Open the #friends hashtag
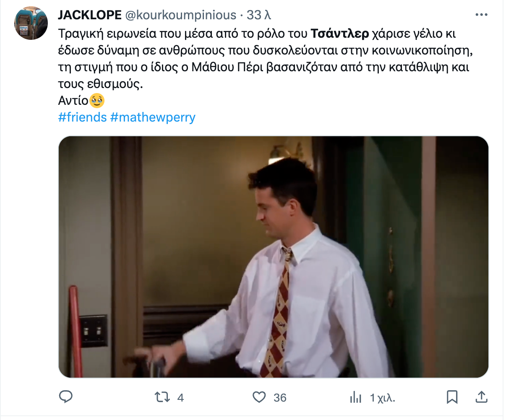This screenshot has height=420, width=506. click(x=83, y=117)
